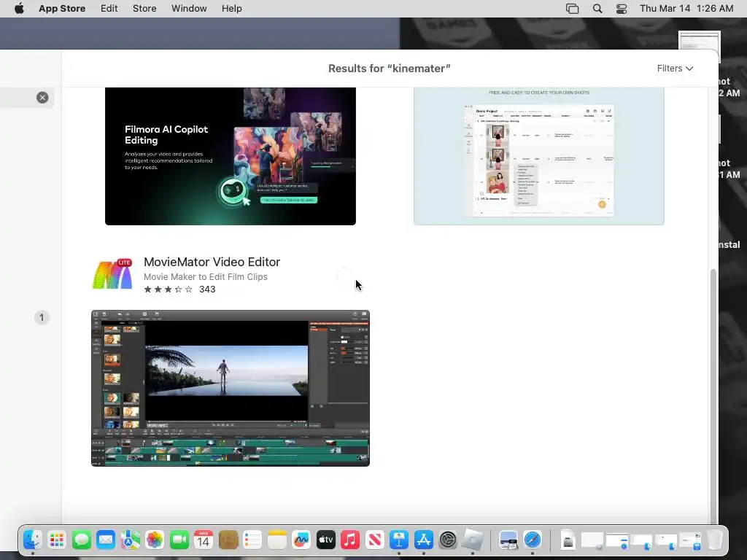Launch Safari from the dock
Viewport: 747px width, 560px height.
(533, 540)
